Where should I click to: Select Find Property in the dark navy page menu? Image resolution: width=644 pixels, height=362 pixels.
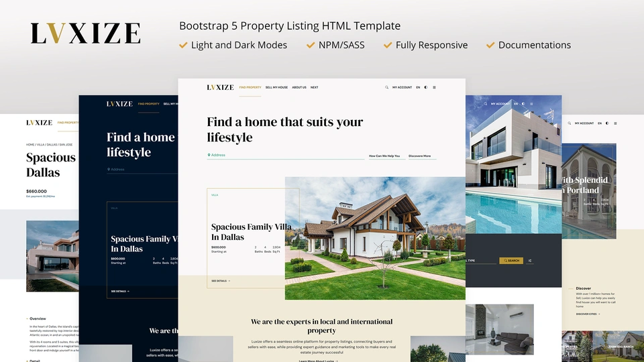(x=149, y=104)
